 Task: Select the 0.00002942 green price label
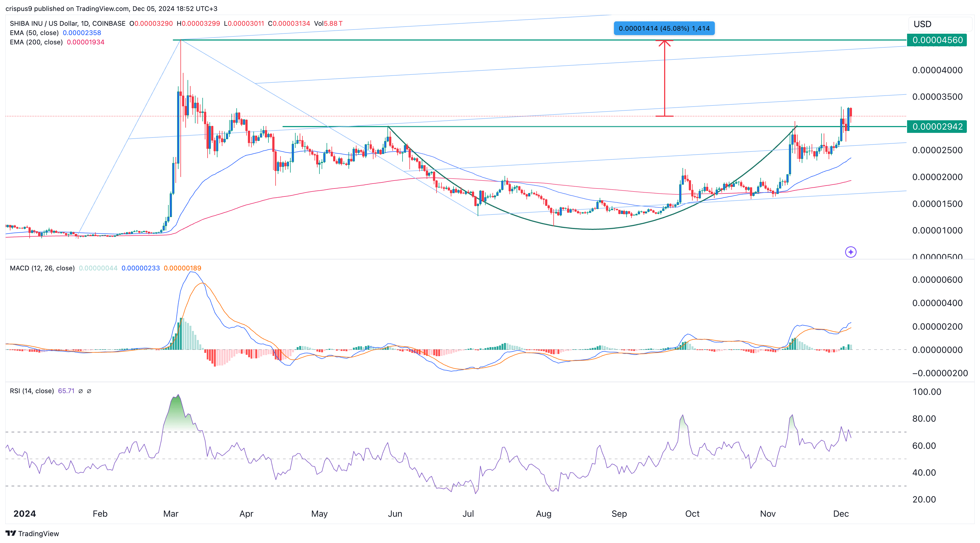[x=937, y=127]
